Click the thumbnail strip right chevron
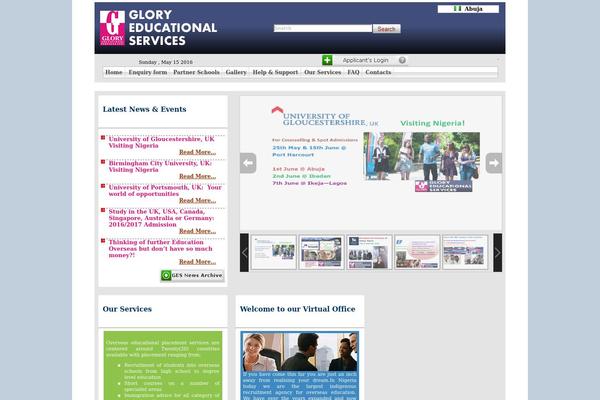600x400 pixels. coord(497,253)
